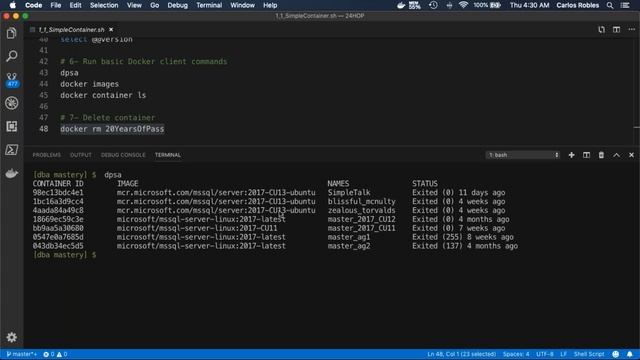Open the Extensions view in activity bar
This screenshot has height=360, width=640.
[11, 126]
